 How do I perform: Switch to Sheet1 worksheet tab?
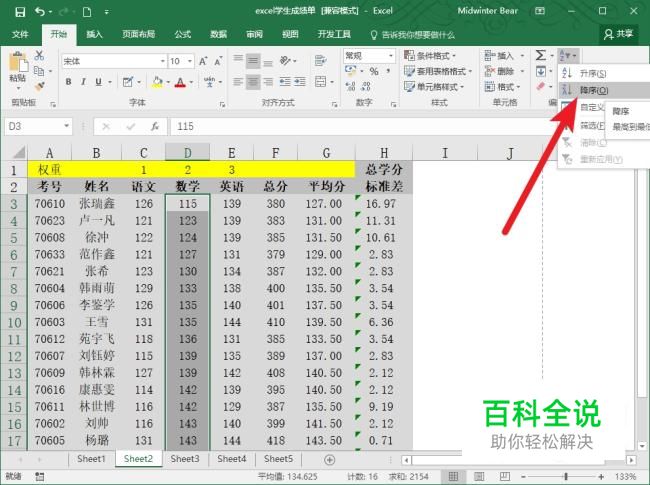(x=92, y=459)
